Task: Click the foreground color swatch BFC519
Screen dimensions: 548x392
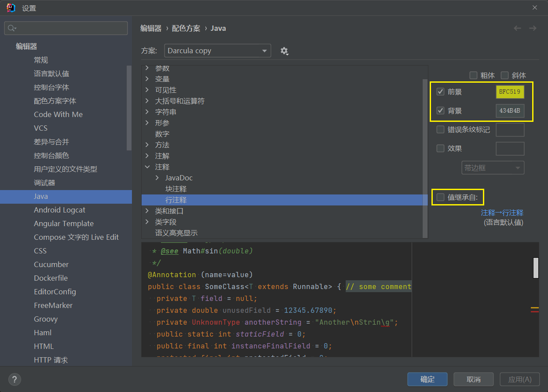Action: (x=510, y=92)
